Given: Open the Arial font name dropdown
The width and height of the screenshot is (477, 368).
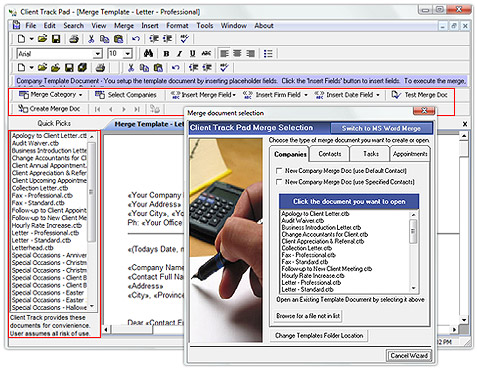Looking at the screenshot, I should (97, 53).
